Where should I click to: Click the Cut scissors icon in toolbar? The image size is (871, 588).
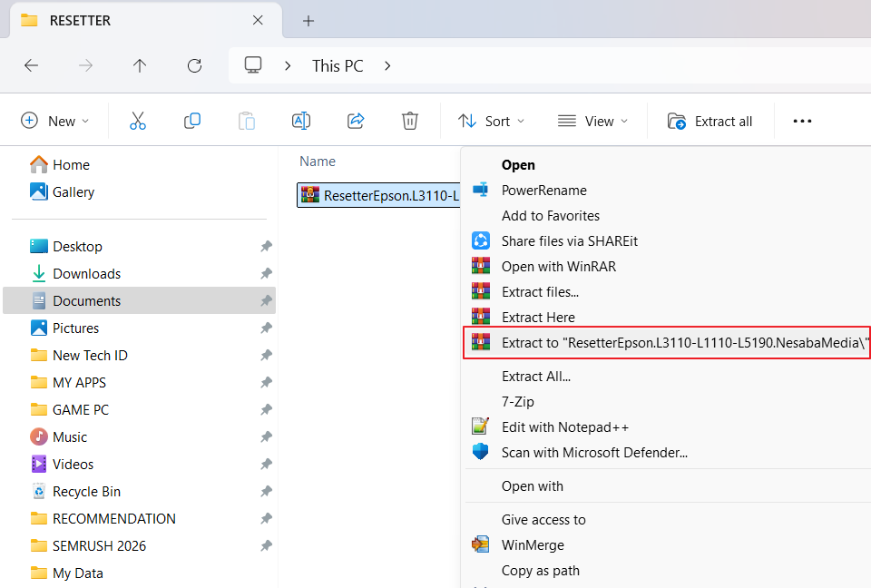[x=137, y=121]
